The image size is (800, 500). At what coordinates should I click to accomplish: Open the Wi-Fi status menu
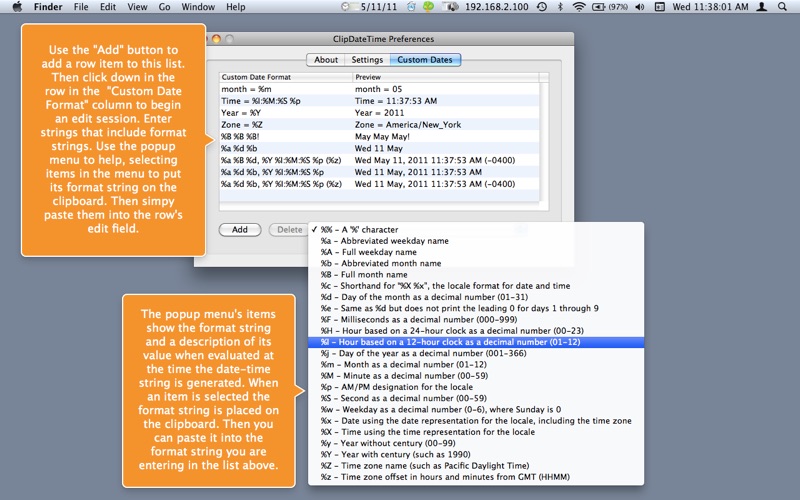579,7
